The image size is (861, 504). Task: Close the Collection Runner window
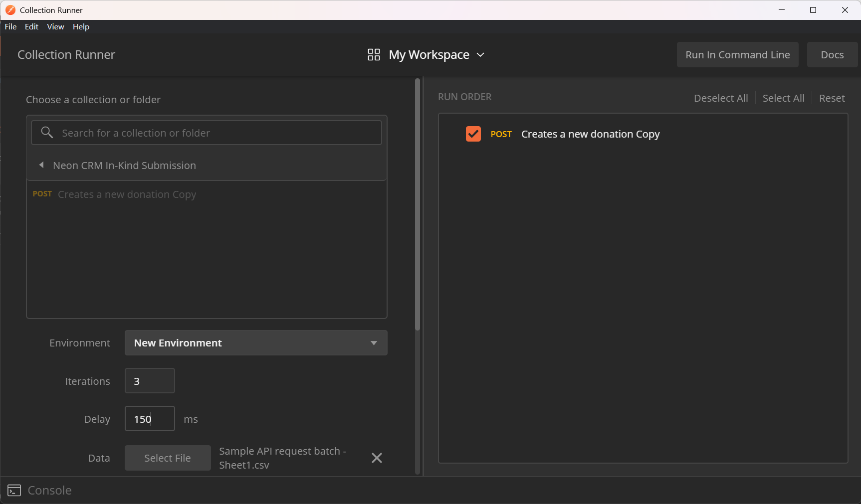[845, 10]
